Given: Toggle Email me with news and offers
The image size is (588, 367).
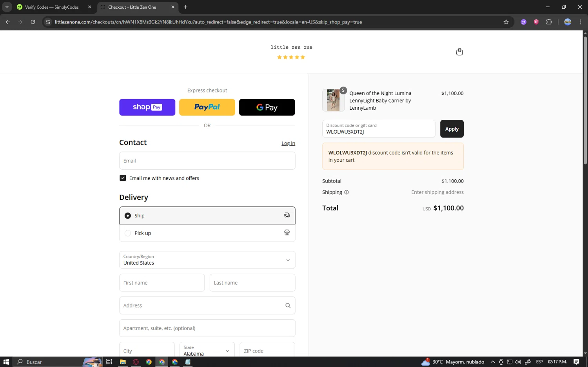Looking at the screenshot, I should tap(123, 178).
